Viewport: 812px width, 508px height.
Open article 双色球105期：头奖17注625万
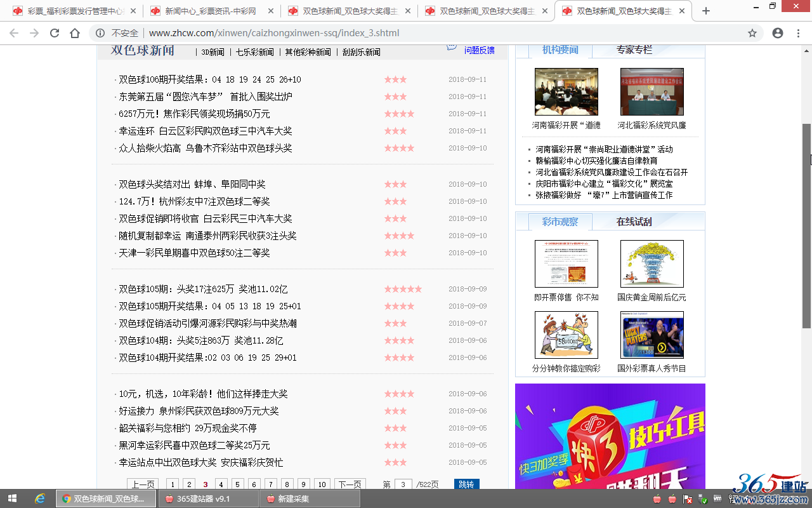[203, 289]
